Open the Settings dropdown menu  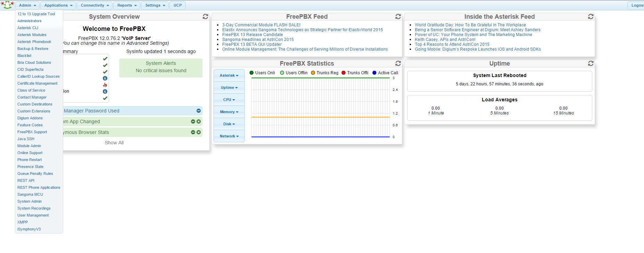155,5
